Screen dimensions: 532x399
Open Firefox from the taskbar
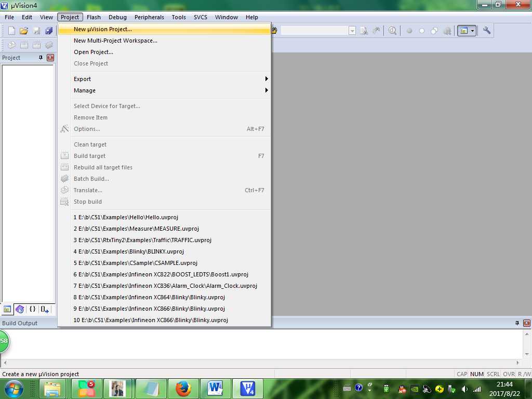[183, 389]
